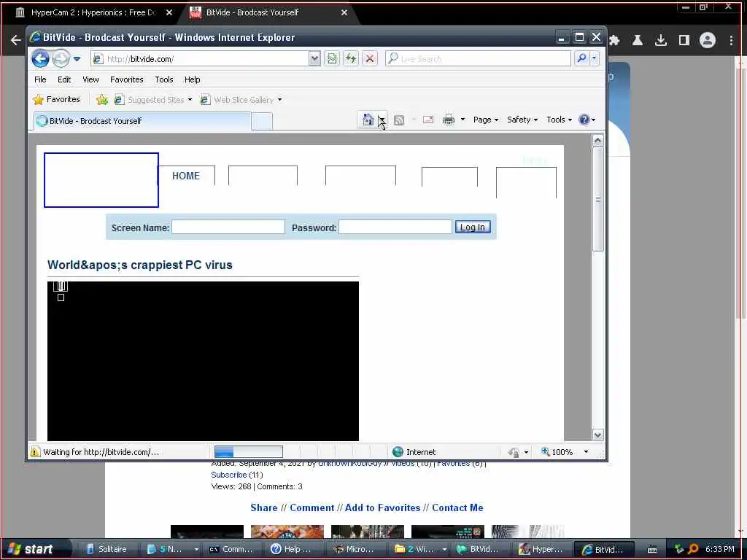Open the command bar Tools dropdown
The height and width of the screenshot is (560, 747).
tap(559, 120)
